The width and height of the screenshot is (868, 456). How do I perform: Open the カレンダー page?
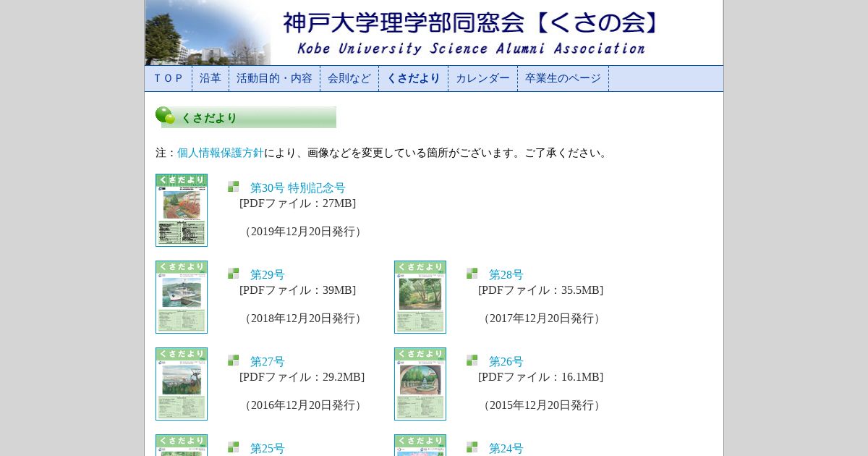(482, 78)
